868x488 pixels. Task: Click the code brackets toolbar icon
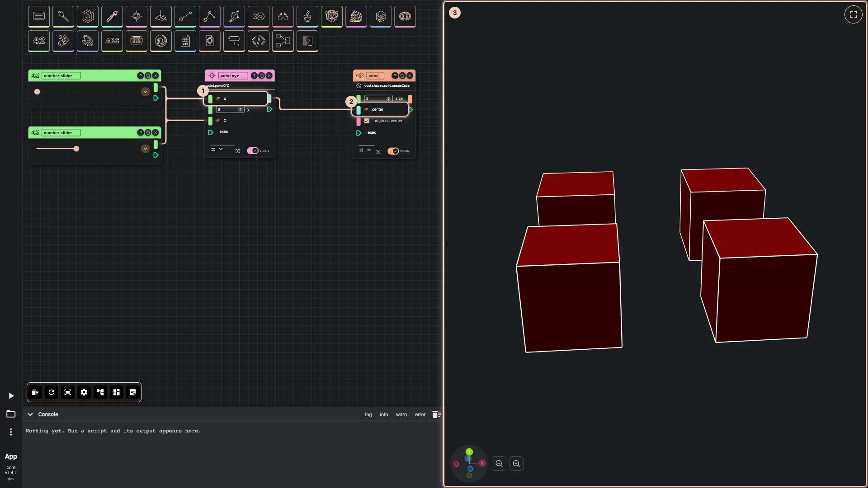pyautogui.click(x=259, y=41)
